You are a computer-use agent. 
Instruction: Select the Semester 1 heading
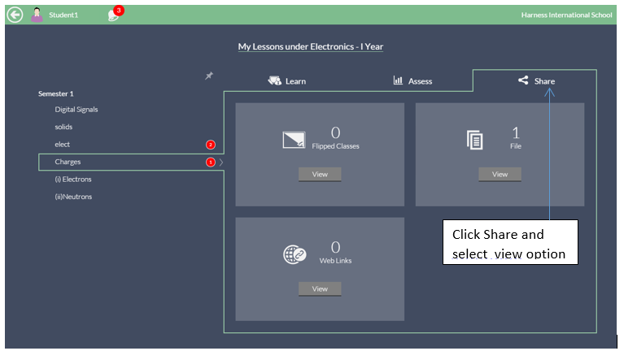pos(55,93)
